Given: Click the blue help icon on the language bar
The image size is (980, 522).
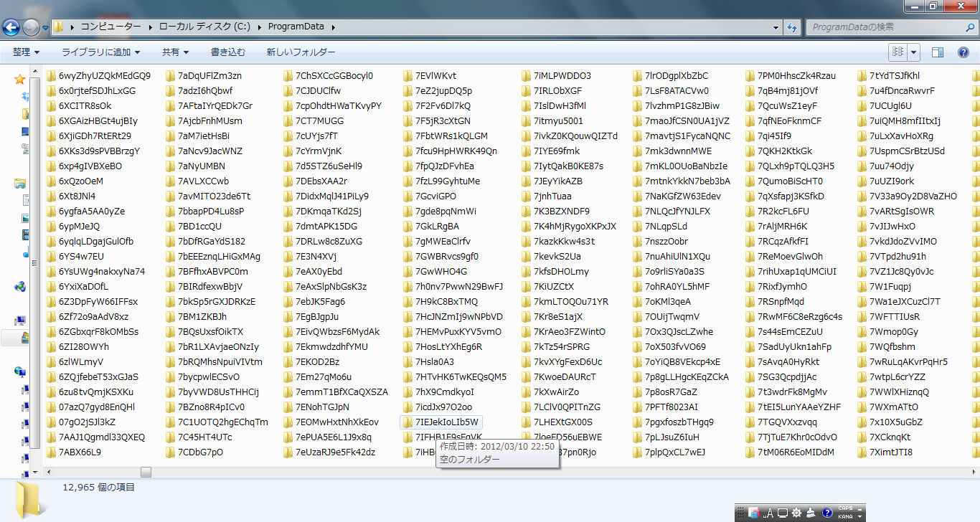Looking at the screenshot, I should click(826, 513).
